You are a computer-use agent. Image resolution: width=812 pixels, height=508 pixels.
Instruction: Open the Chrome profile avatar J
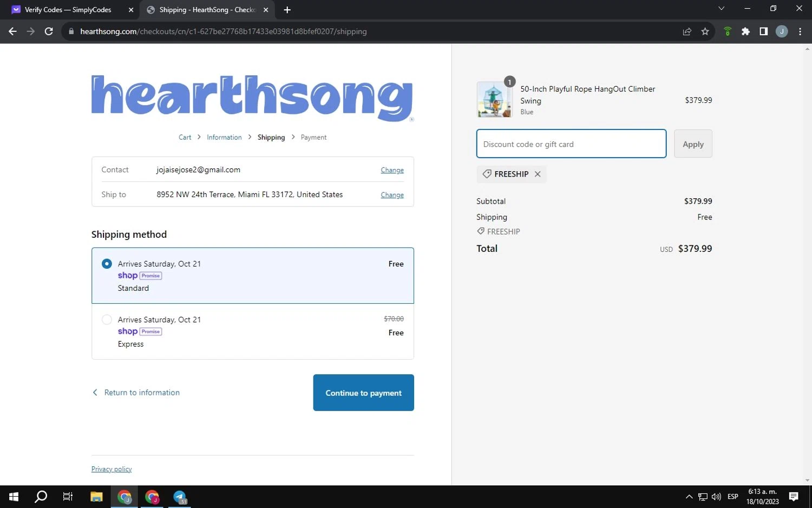click(x=782, y=31)
